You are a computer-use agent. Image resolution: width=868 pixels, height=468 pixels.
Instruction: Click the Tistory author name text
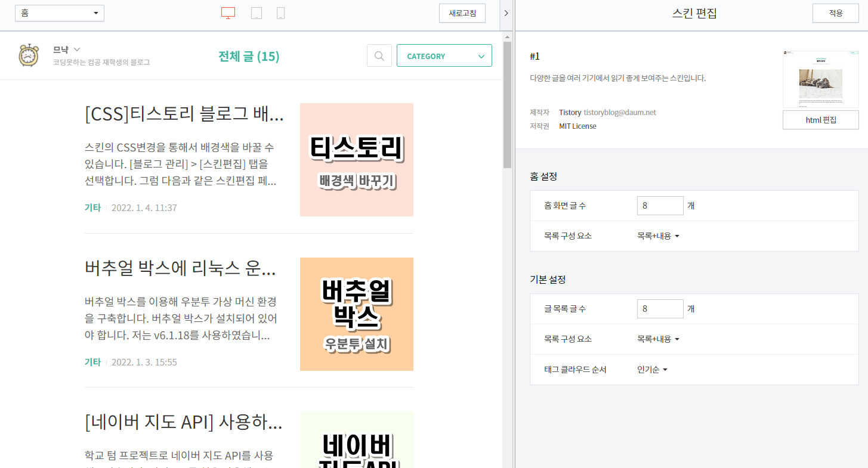pos(570,112)
